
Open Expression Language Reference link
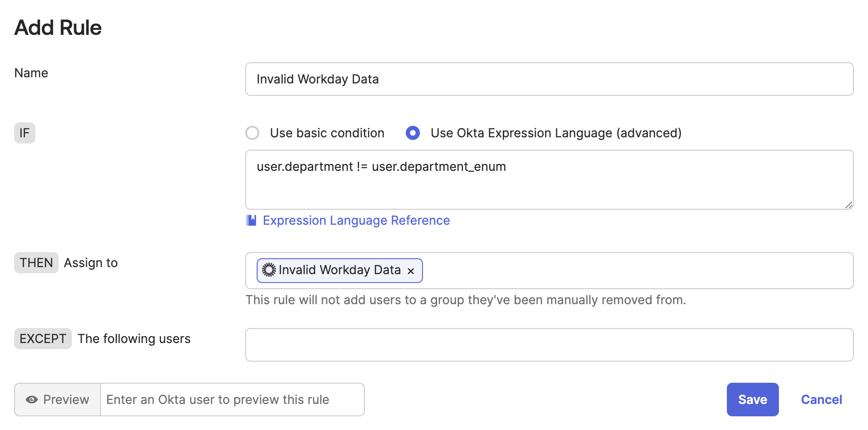[x=356, y=220]
